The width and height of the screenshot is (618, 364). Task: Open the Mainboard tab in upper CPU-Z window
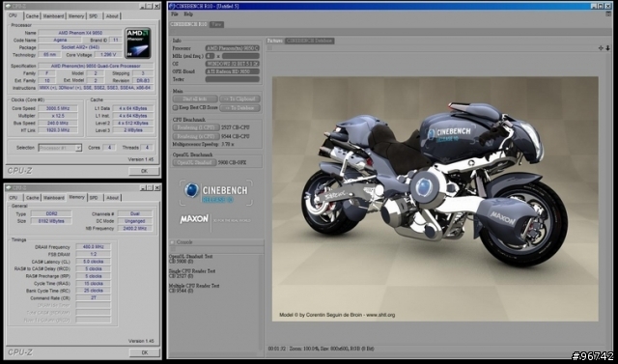tap(53, 16)
